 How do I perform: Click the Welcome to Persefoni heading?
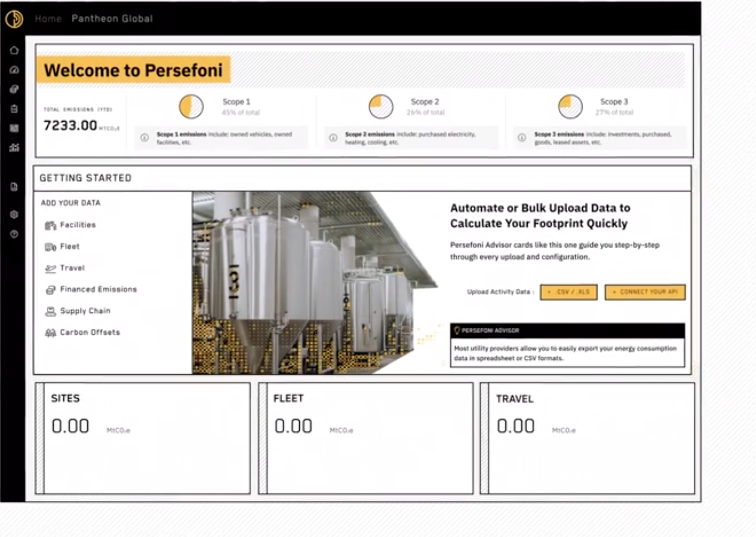[x=133, y=71]
